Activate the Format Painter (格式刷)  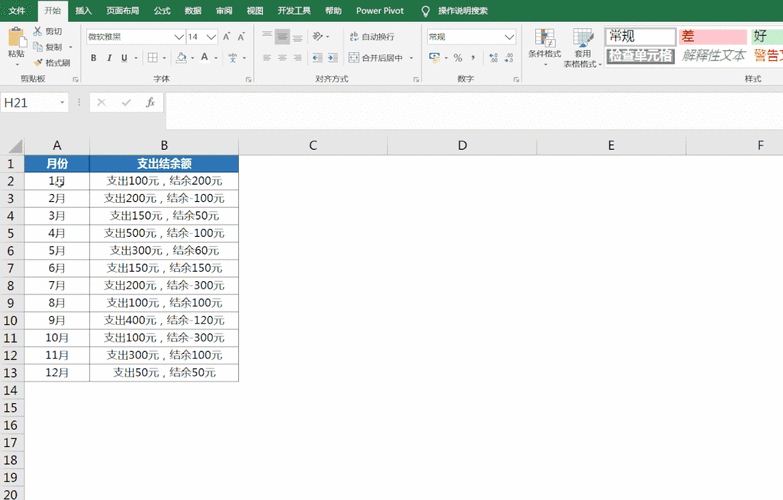pos(52,63)
